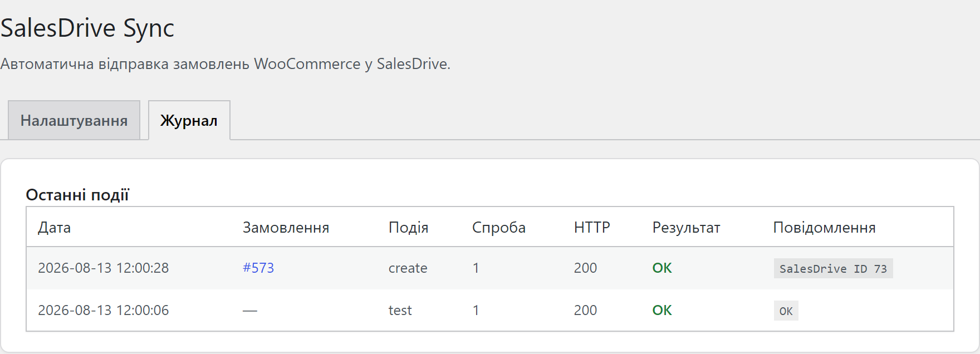The width and height of the screenshot is (980, 354).
Task: Switch to the Налаштування tab
Action: [74, 120]
